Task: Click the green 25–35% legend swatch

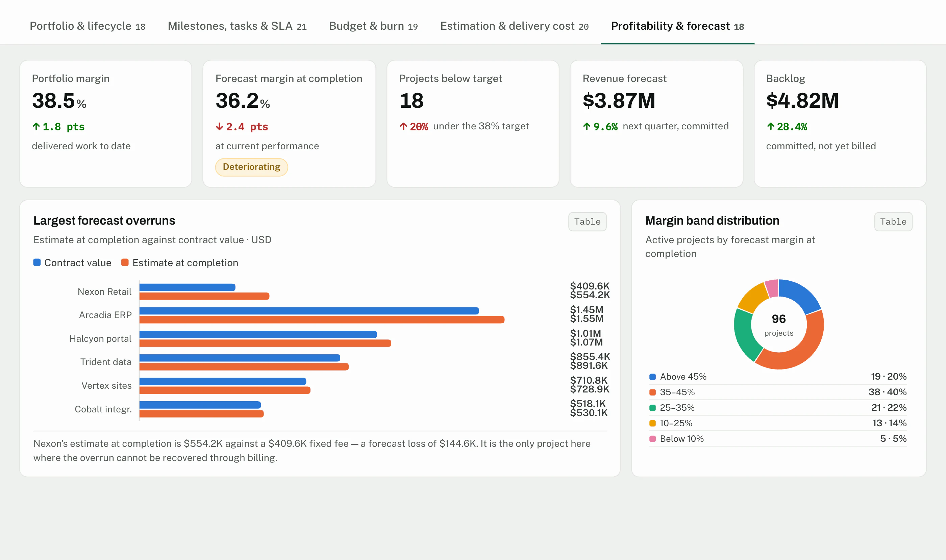Action: pos(652,408)
